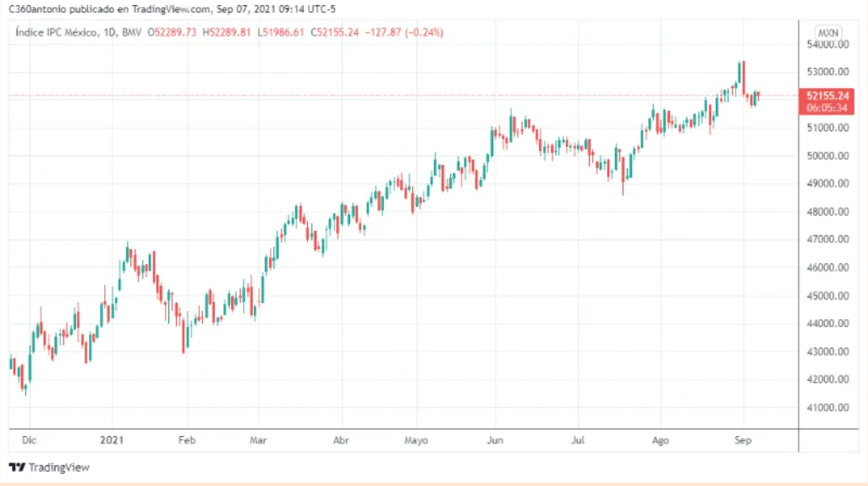Open the MXN currency selector
The width and height of the screenshot is (868, 486).
[827, 32]
